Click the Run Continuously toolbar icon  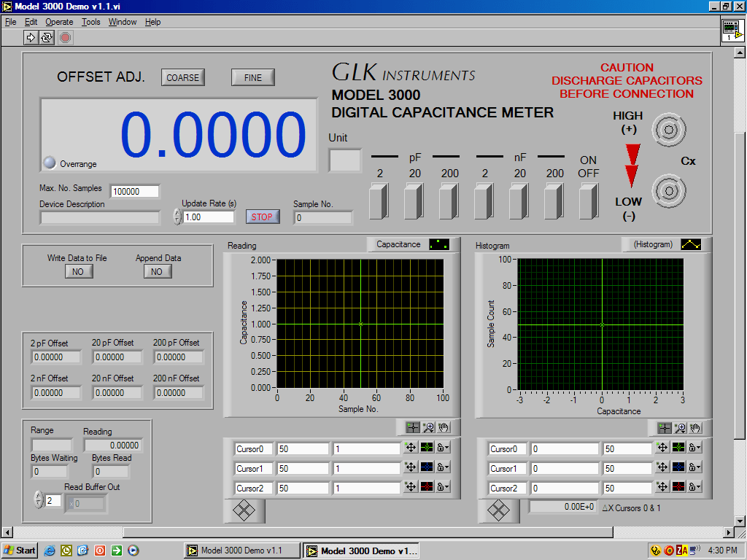pos(46,37)
